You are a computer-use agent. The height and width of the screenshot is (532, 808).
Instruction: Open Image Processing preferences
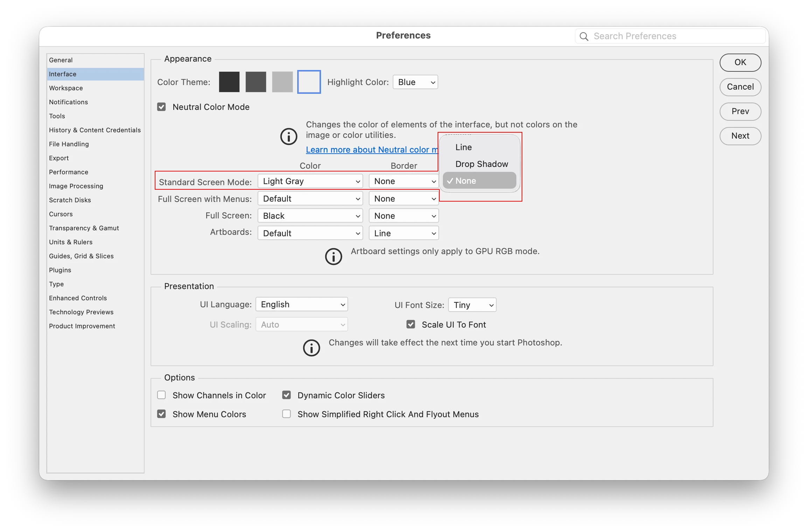[x=95, y=186]
